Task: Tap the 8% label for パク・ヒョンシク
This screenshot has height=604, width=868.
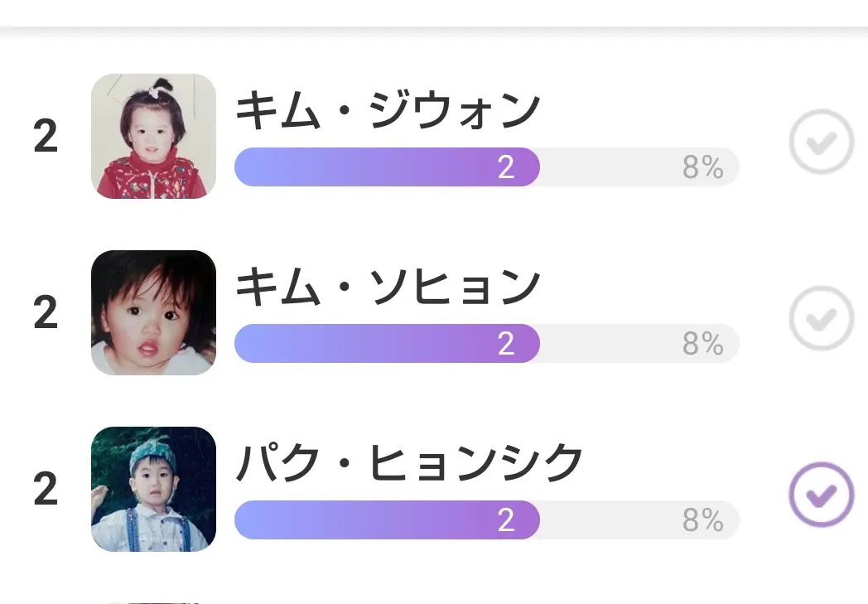Action: click(x=703, y=520)
